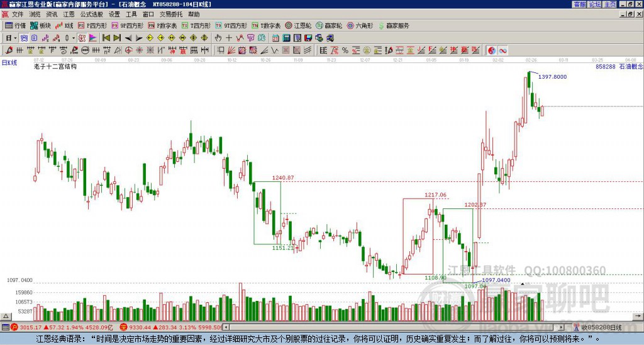The width and height of the screenshot is (644, 345).
Task: Open the 文件 menu
Action: point(18,14)
